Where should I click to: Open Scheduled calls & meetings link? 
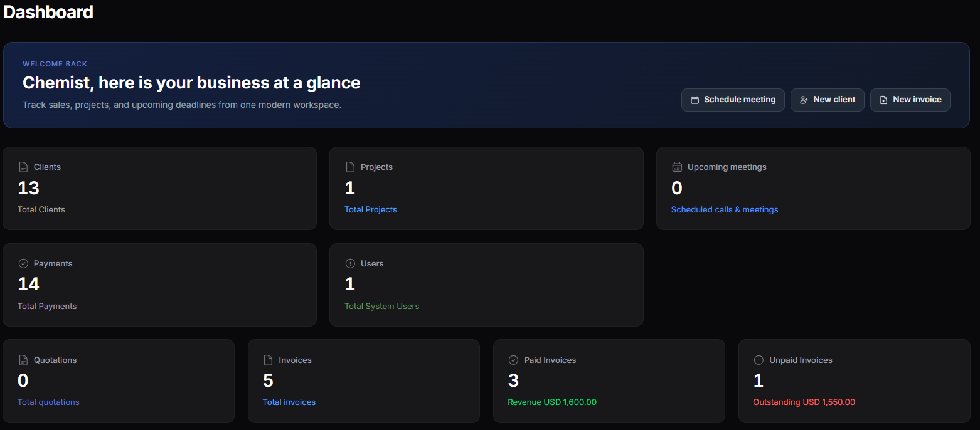[725, 209]
